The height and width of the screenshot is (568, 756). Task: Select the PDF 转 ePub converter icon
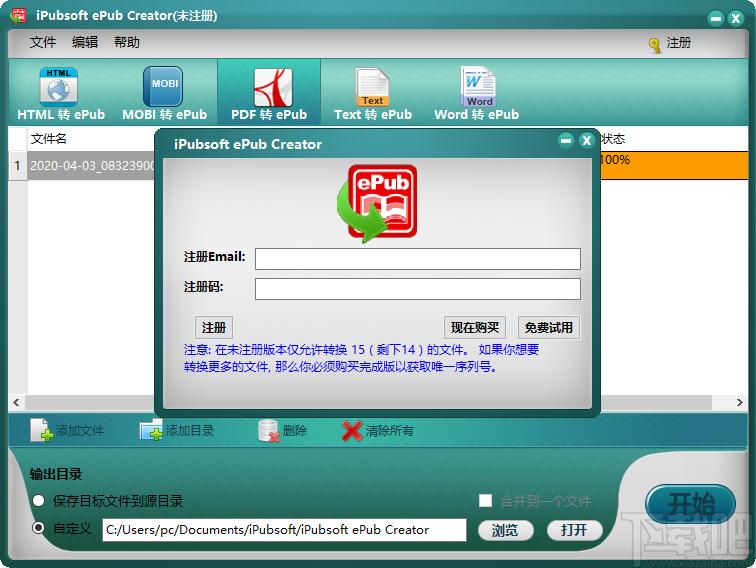[273, 87]
